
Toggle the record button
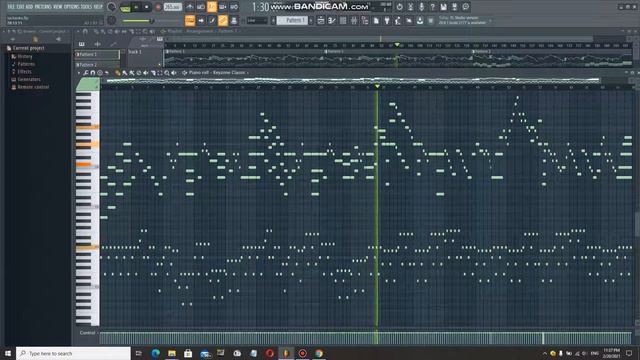point(158,7)
